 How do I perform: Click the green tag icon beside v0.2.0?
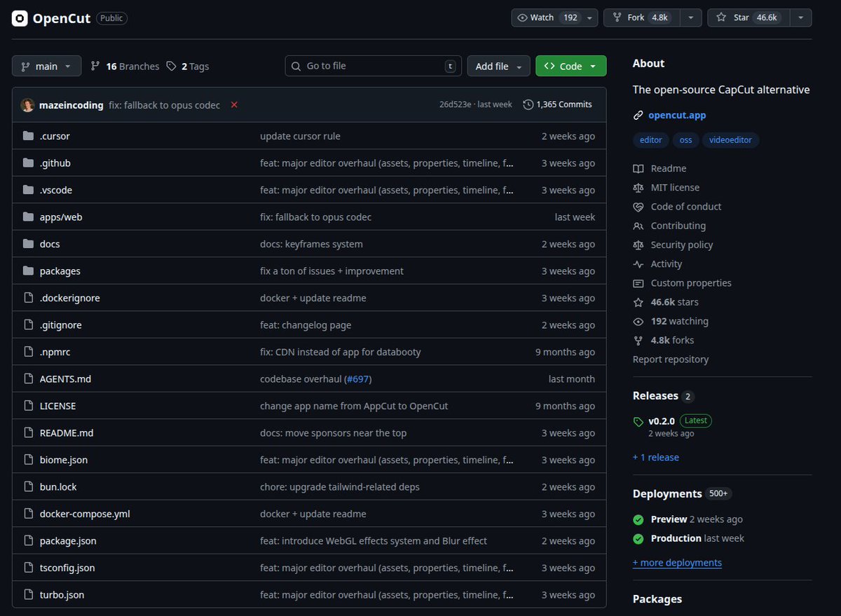click(x=638, y=422)
